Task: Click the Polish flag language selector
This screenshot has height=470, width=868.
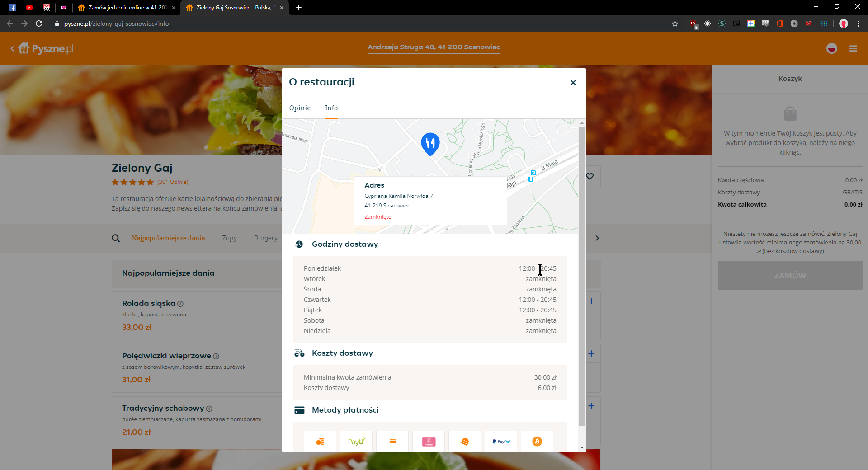Action: (x=831, y=48)
